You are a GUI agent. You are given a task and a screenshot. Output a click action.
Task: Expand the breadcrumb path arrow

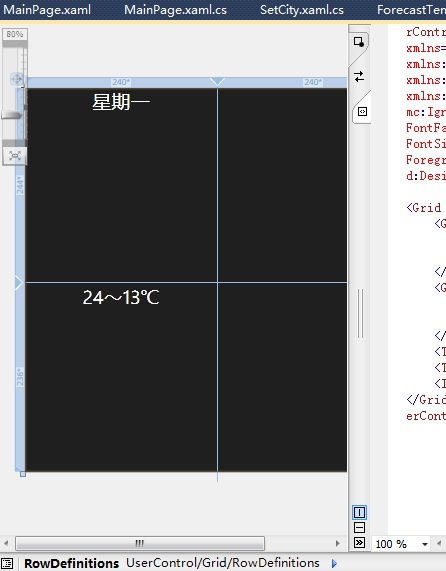click(334, 563)
